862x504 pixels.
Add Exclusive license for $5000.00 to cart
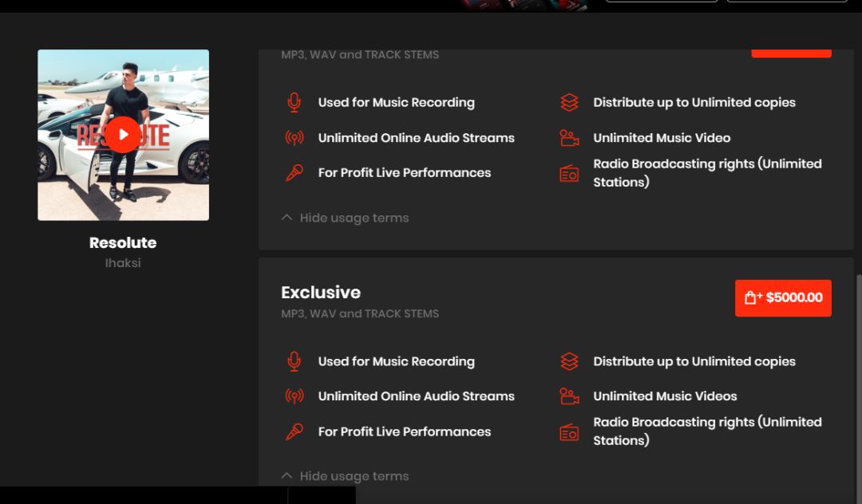783,297
